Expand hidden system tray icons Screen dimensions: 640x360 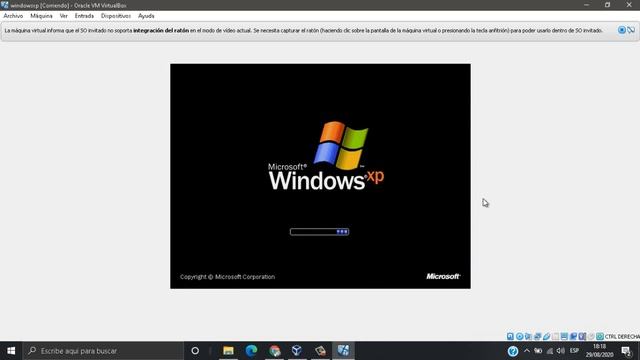(x=527, y=351)
